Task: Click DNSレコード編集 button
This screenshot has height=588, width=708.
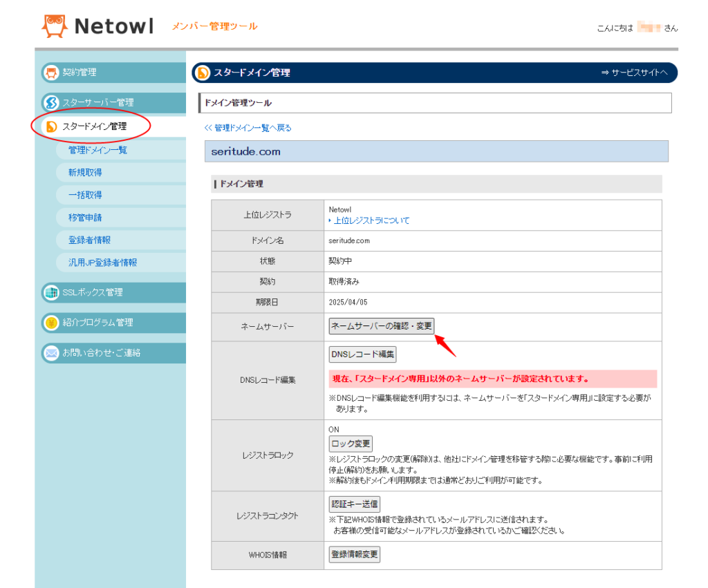Action: (362, 354)
